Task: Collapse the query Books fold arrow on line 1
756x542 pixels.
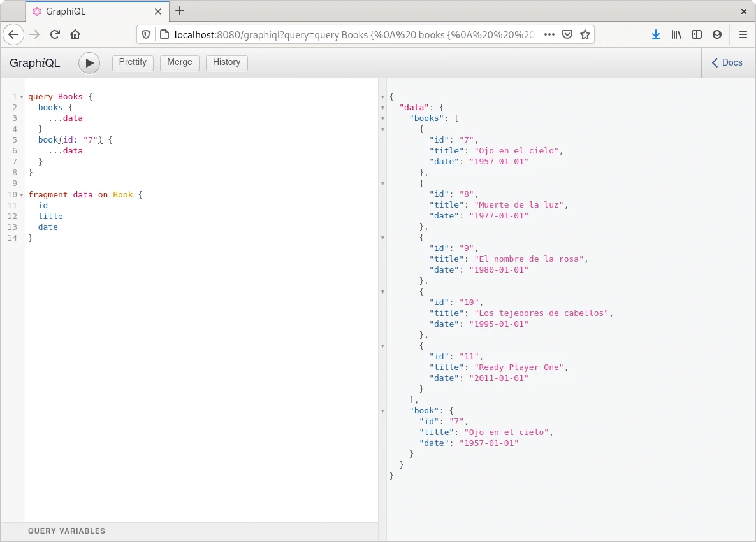Action: click(22, 97)
